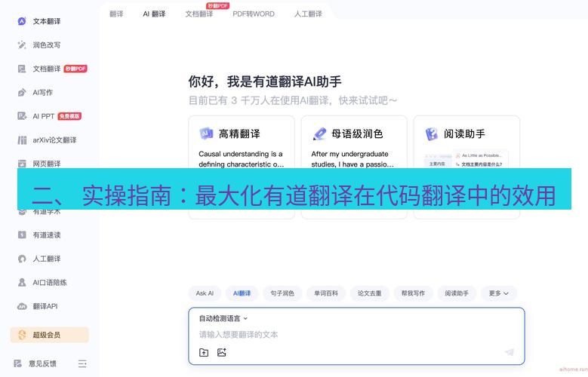Click the AI口语陪练 sidebar label
Screen dimensions: 588x377
point(50,283)
